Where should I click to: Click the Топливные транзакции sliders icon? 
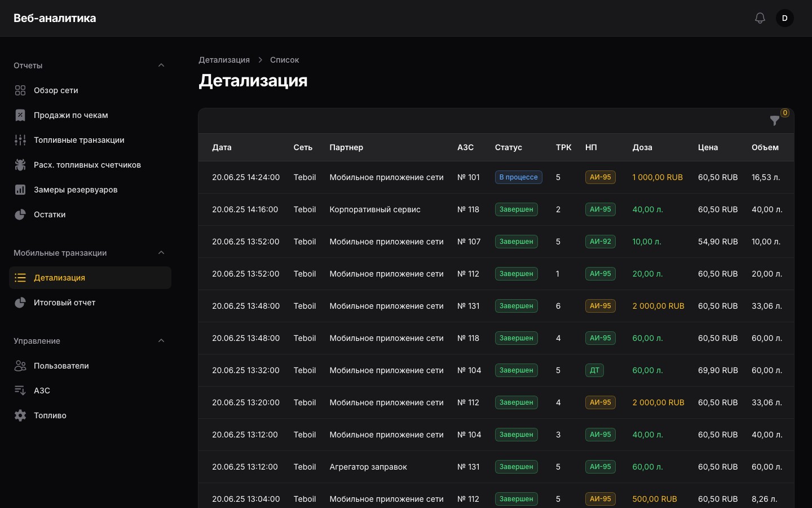20,140
